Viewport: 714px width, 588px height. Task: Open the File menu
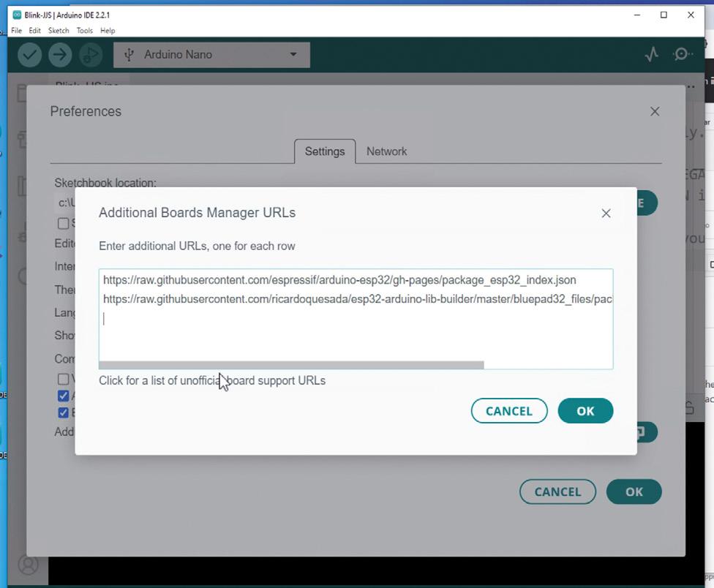(16, 31)
